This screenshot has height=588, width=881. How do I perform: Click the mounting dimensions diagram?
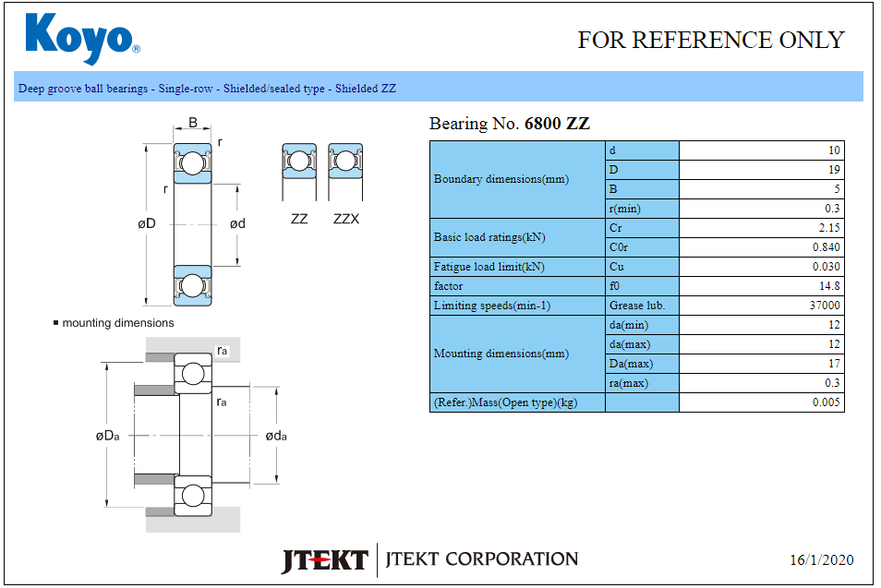click(192, 435)
